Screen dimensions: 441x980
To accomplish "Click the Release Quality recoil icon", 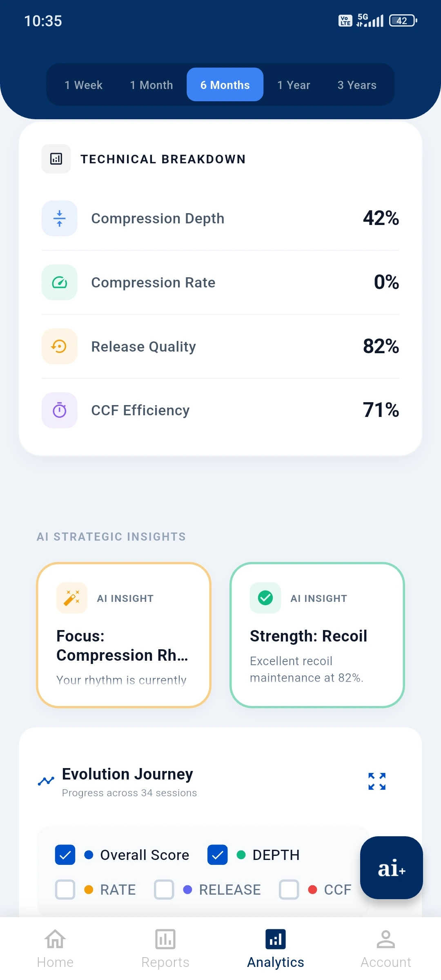I will tap(59, 346).
